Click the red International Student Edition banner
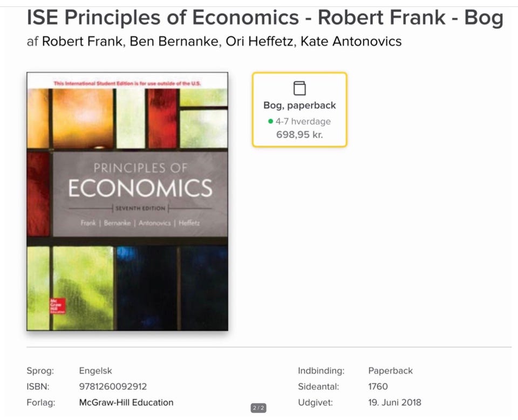 127,84
